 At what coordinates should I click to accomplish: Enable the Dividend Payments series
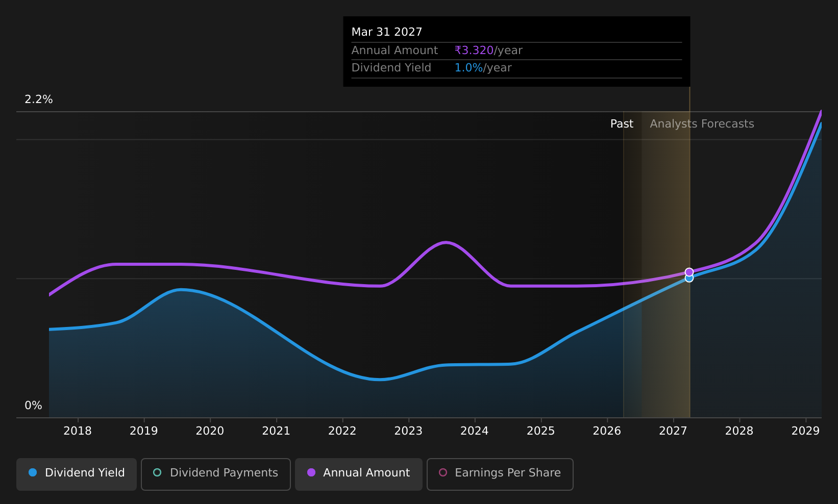[x=215, y=474]
